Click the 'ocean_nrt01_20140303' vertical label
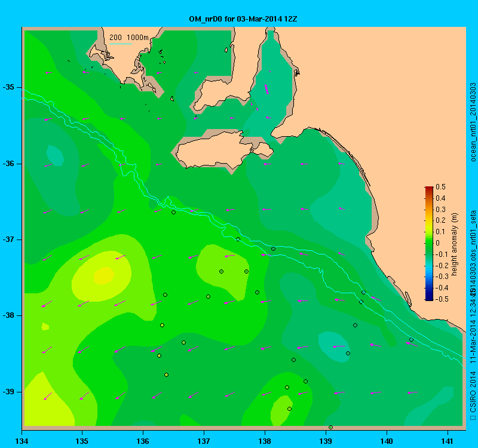The width and height of the screenshot is (478, 448). [x=473, y=122]
